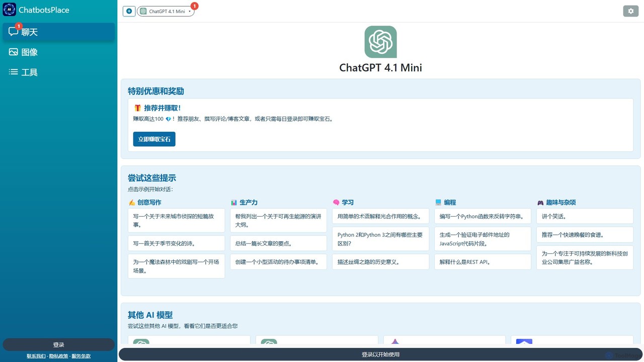Viewport: 644px width, 362px height.
Task: Select prompt 用简单的术语解释光合作用的概念
Action: click(x=380, y=216)
